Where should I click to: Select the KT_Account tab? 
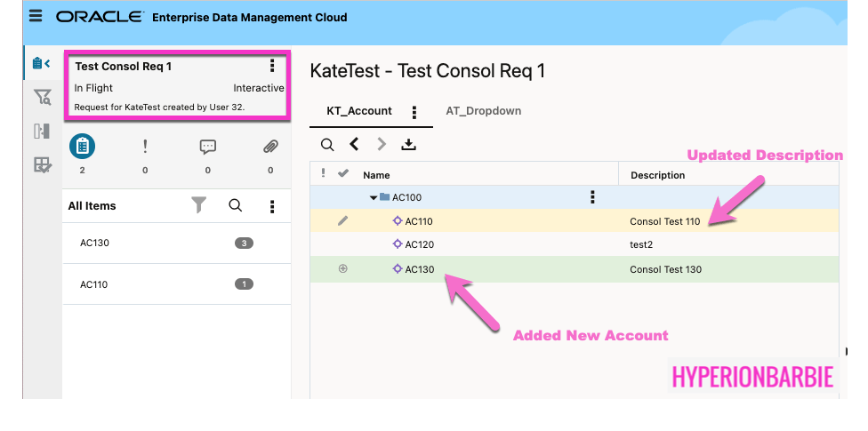[359, 111]
